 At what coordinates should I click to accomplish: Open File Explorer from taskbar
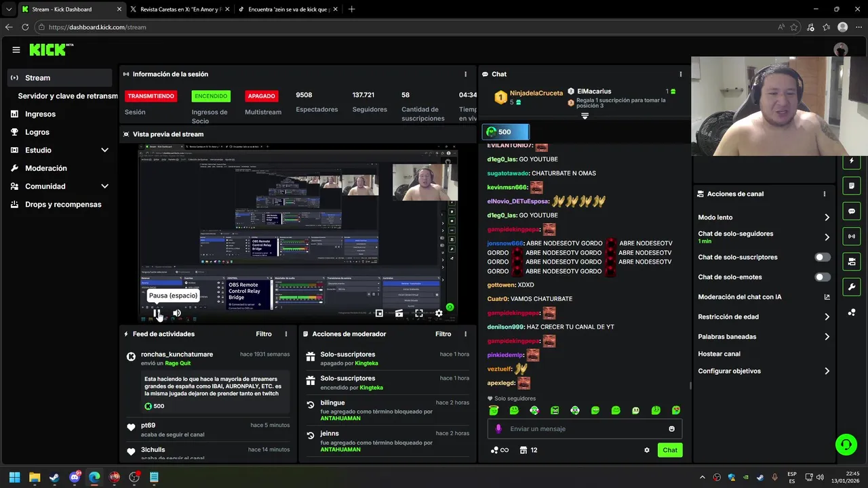tap(35, 477)
